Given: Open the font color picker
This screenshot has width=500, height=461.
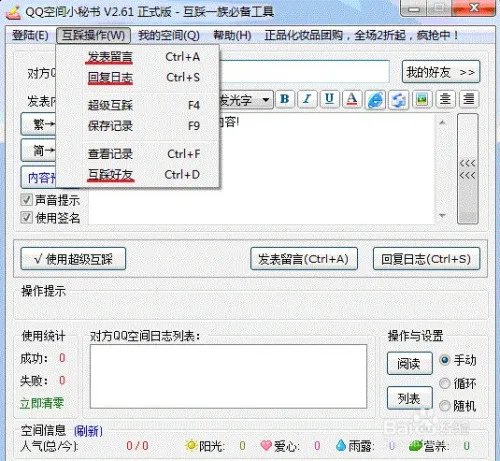Looking at the screenshot, I should pos(352,99).
